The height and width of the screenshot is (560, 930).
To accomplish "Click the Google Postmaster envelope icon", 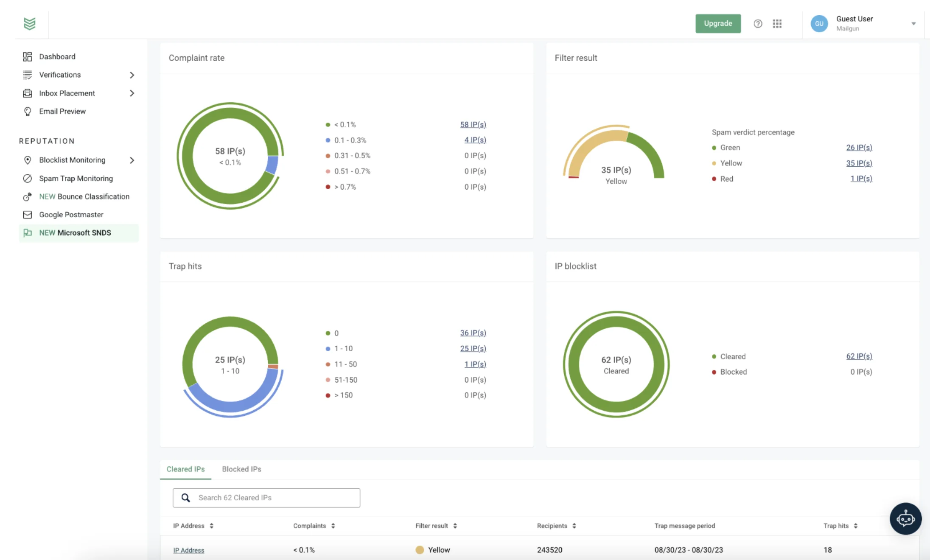I will 28,215.
